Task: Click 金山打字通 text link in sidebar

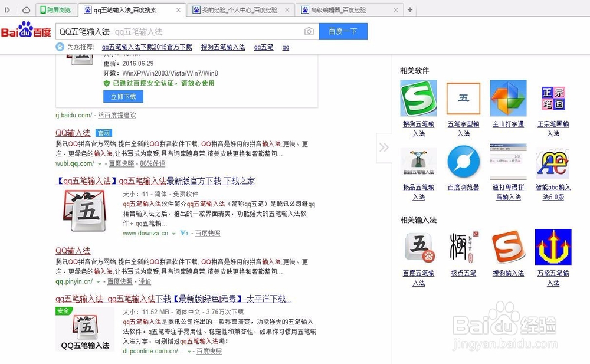Action: [x=508, y=124]
